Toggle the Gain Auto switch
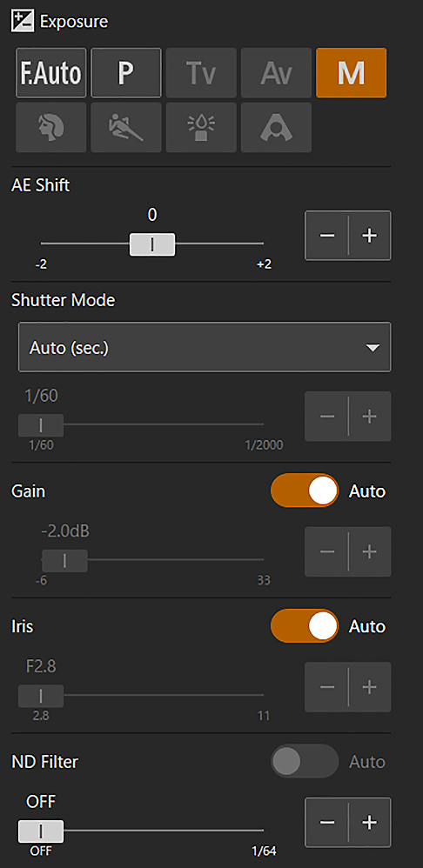The height and width of the screenshot is (868, 423). (305, 491)
